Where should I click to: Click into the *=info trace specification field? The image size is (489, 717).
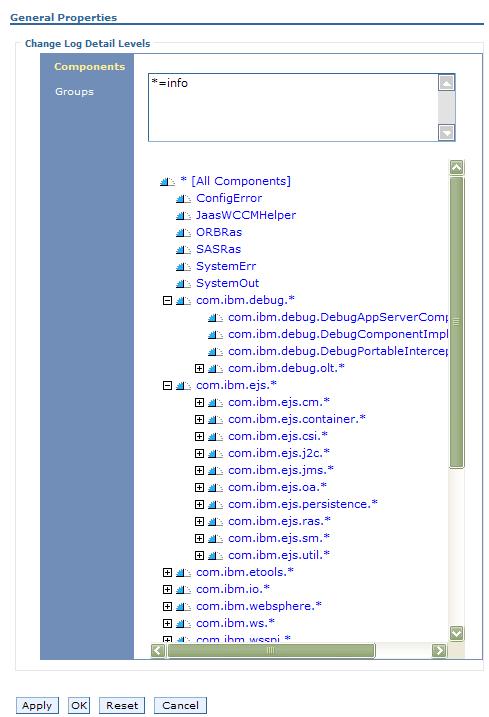coord(293,107)
